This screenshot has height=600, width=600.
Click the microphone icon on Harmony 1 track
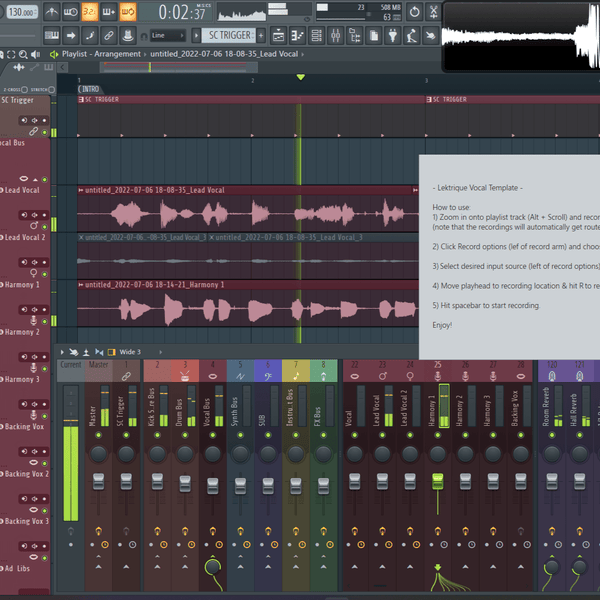coord(35,319)
